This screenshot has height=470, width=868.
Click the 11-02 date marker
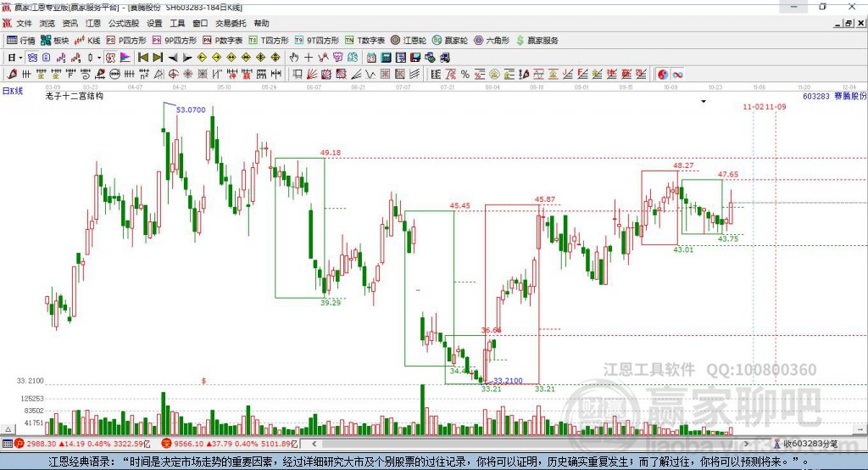[x=753, y=106]
